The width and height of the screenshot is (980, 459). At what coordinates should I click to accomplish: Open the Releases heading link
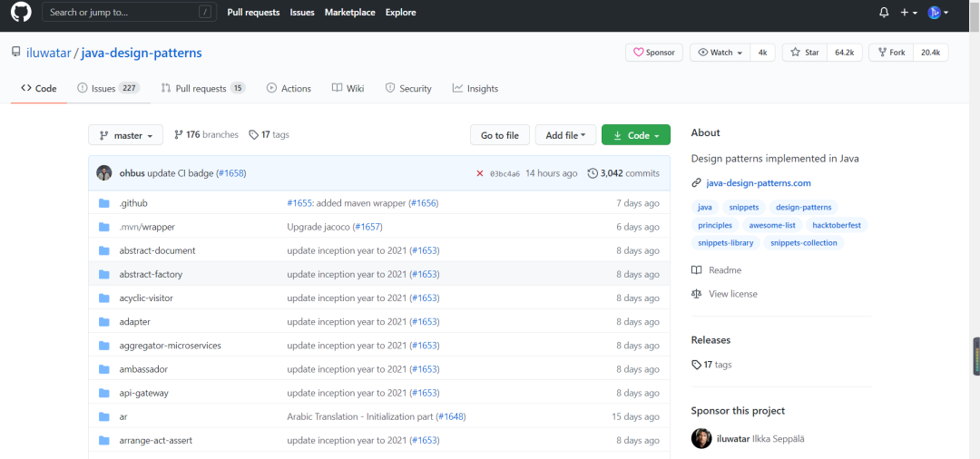pyautogui.click(x=710, y=340)
